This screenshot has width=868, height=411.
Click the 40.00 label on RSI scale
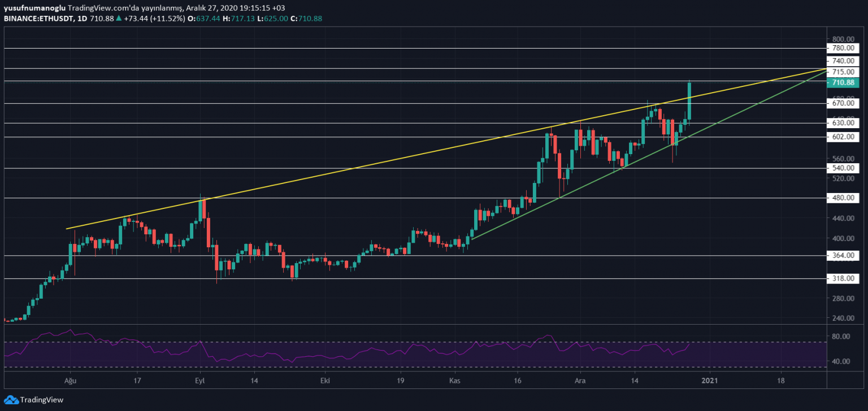tap(840, 361)
